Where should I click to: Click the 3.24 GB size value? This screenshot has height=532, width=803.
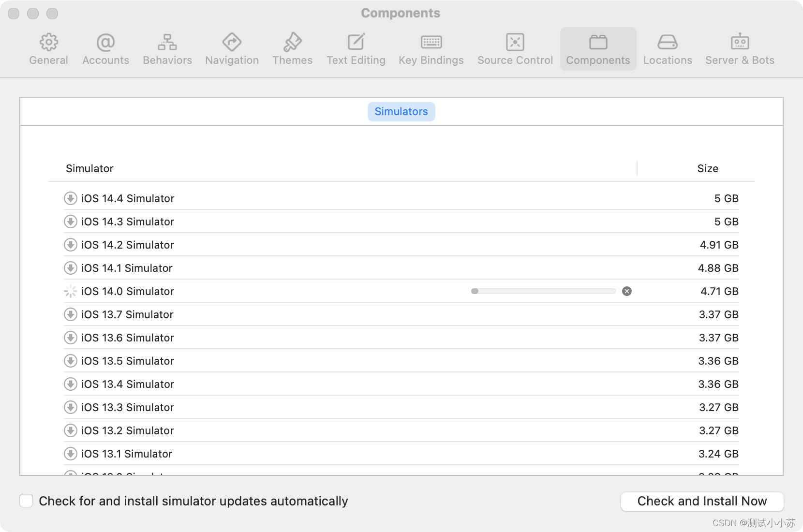[718, 454]
